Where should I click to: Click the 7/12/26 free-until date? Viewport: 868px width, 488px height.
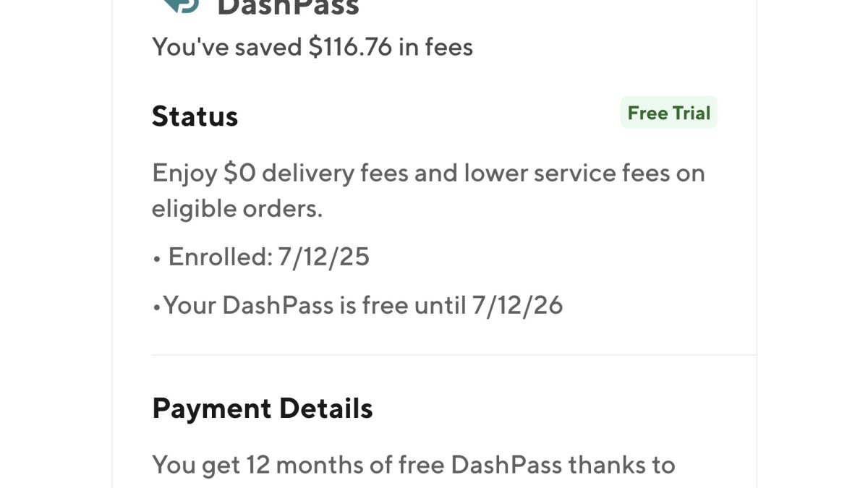(517, 305)
